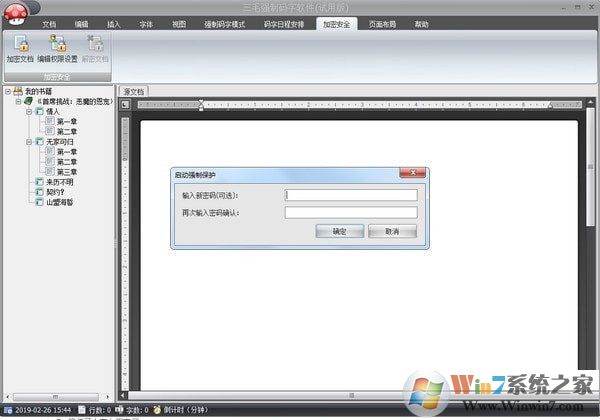Open the 码字日程安排 ribbon tab

[x=284, y=24]
